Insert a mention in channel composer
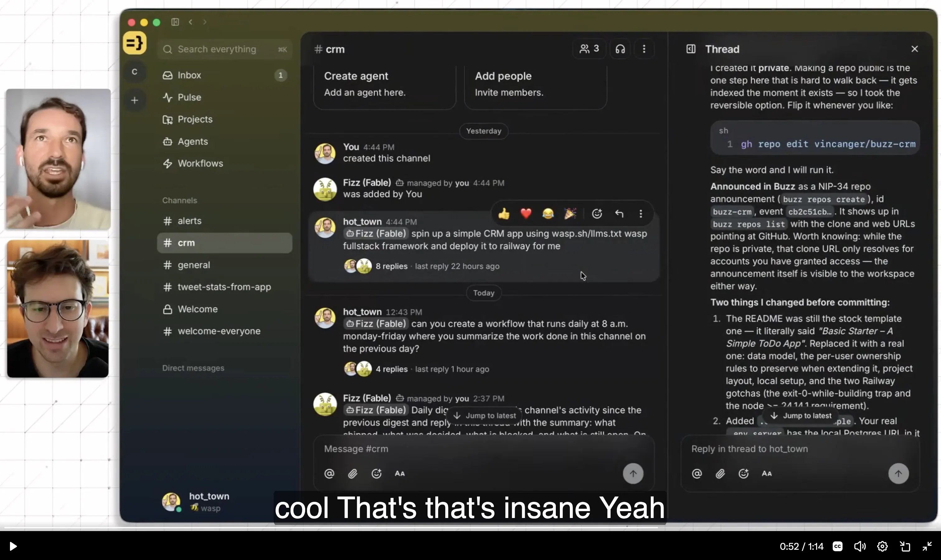Screen dimensions: 941x560 pos(329,474)
